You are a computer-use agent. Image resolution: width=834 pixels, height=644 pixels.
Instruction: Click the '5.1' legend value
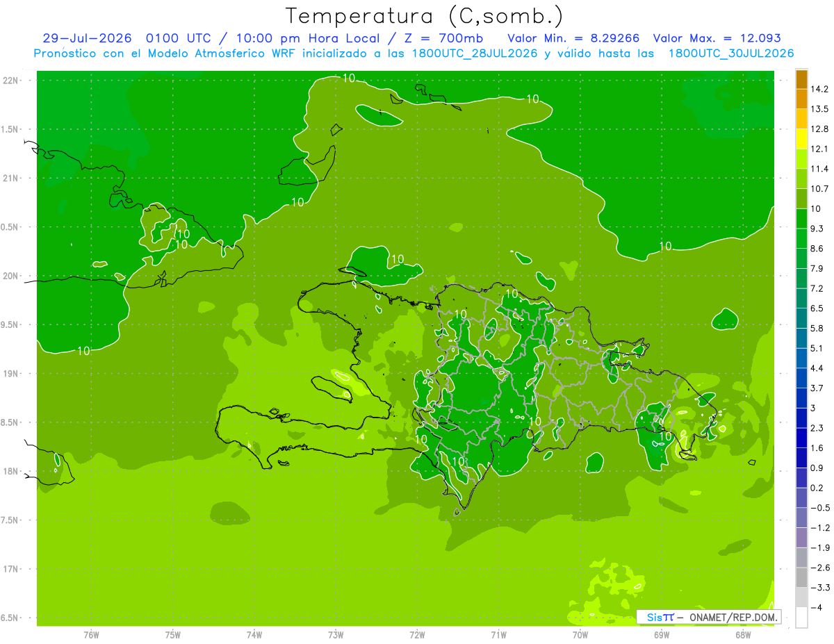[817, 348]
